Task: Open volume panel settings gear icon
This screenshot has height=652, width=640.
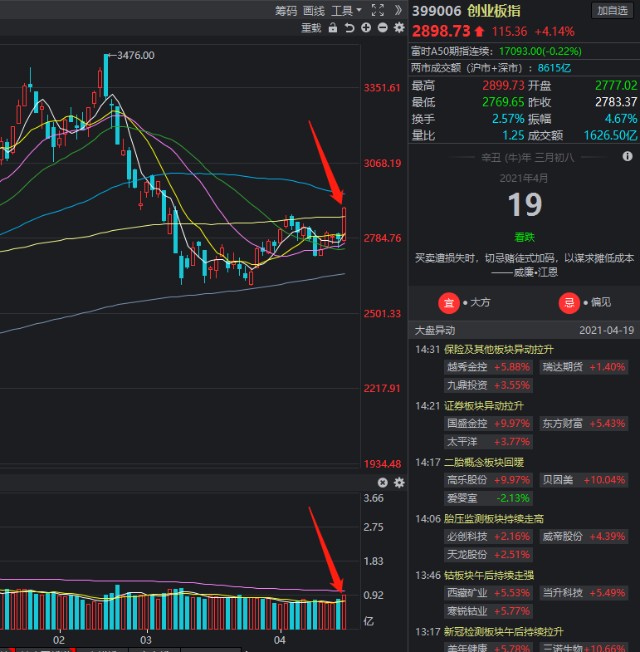Action: [399, 482]
